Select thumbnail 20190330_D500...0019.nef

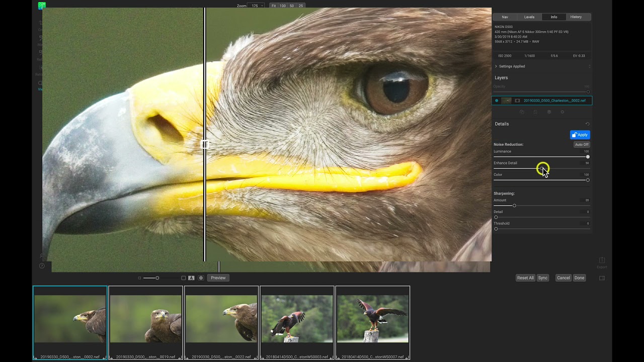pos(146,323)
